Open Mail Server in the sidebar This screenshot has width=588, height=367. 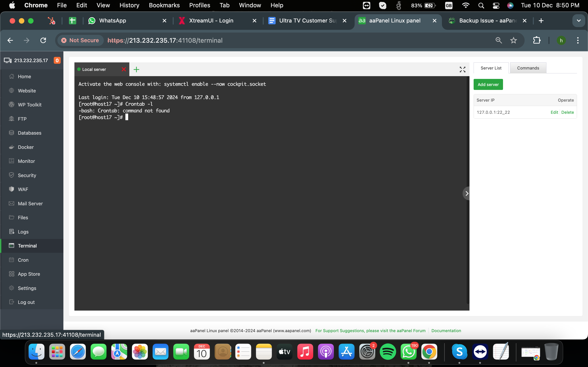(x=30, y=203)
